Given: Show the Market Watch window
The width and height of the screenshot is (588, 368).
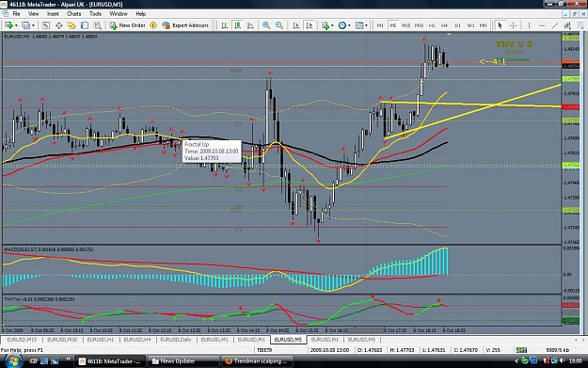Looking at the screenshot, I should coord(46,25).
